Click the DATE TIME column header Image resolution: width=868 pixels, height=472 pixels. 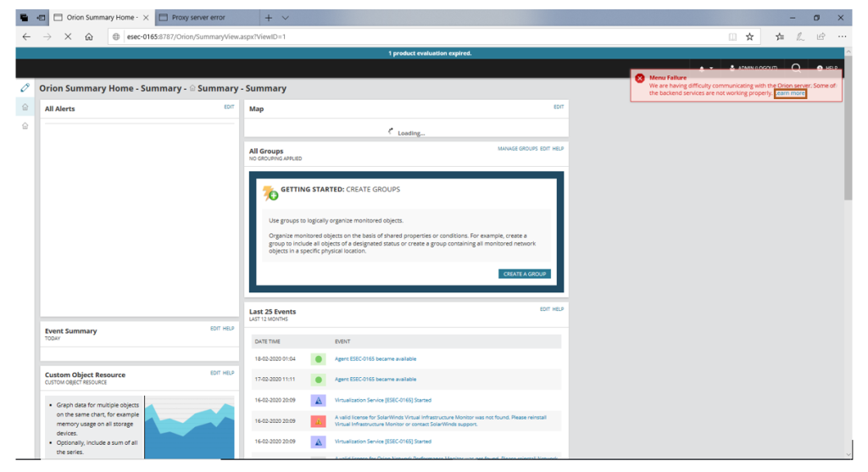point(267,342)
